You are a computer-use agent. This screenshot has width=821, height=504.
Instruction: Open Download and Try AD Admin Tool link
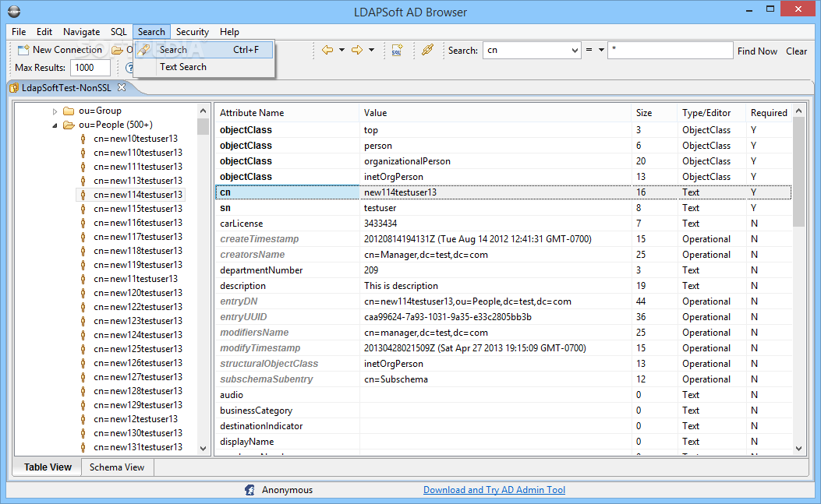[x=494, y=490]
